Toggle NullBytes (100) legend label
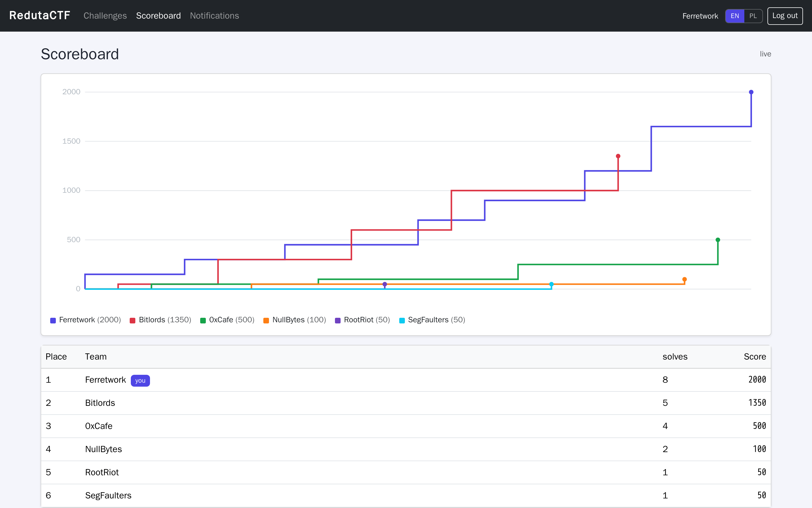This screenshot has height=508, width=812. (x=299, y=320)
